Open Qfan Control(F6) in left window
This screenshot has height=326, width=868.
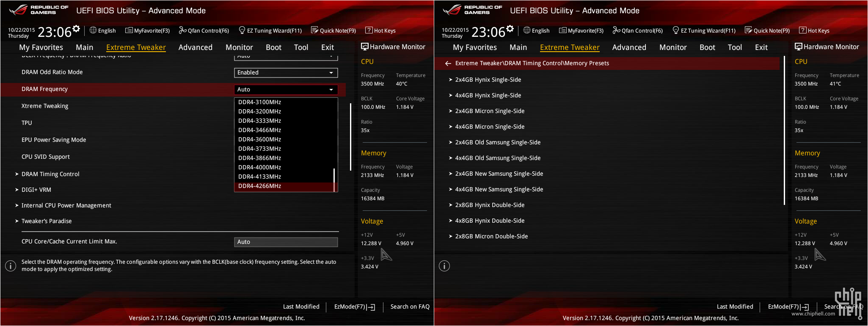point(204,30)
